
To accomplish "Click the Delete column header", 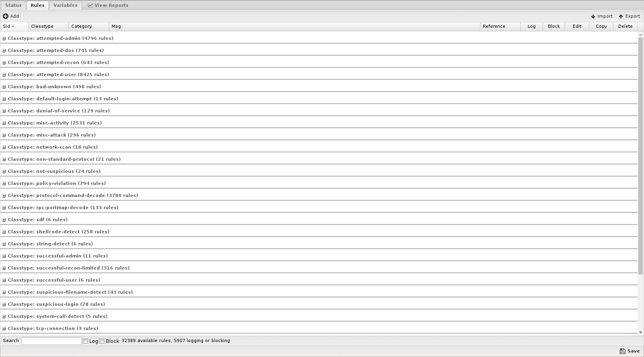I will click(x=625, y=26).
